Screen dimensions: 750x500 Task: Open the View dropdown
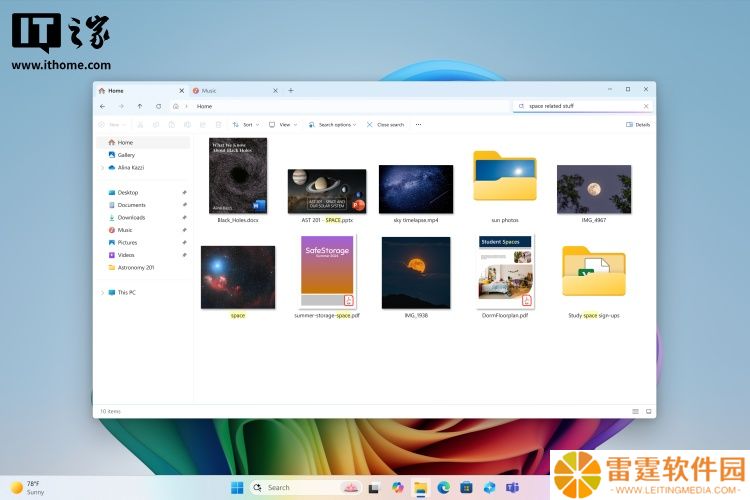point(283,124)
